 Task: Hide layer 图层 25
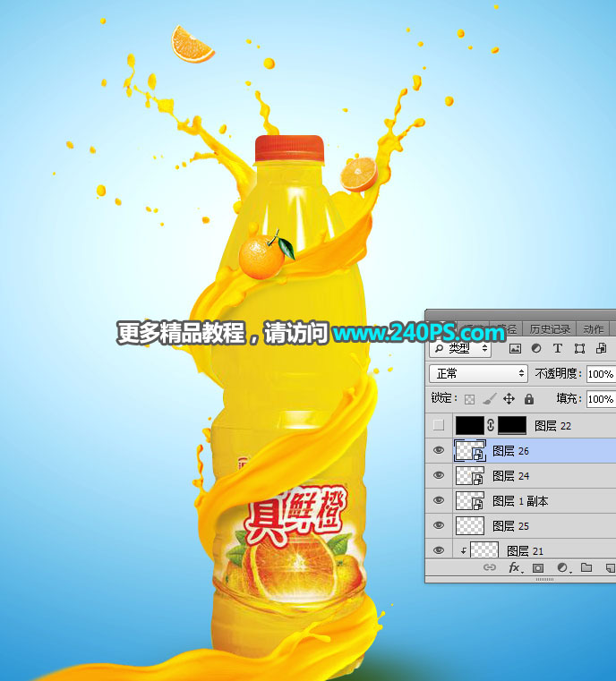pyautogui.click(x=439, y=525)
